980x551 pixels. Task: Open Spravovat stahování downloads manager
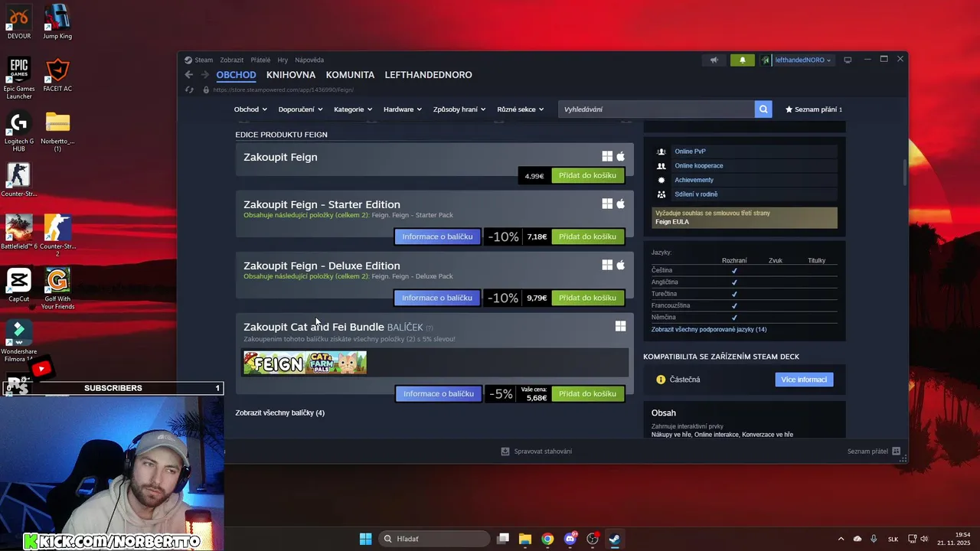tap(536, 452)
